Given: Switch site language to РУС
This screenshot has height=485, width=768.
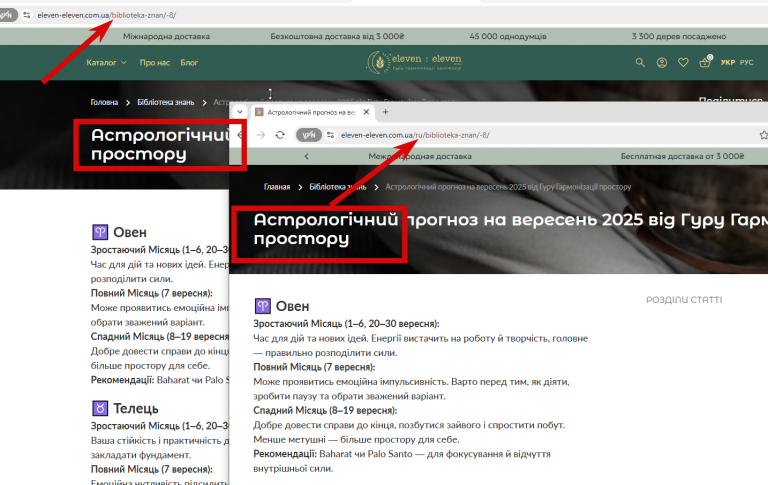Looking at the screenshot, I should point(746,63).
